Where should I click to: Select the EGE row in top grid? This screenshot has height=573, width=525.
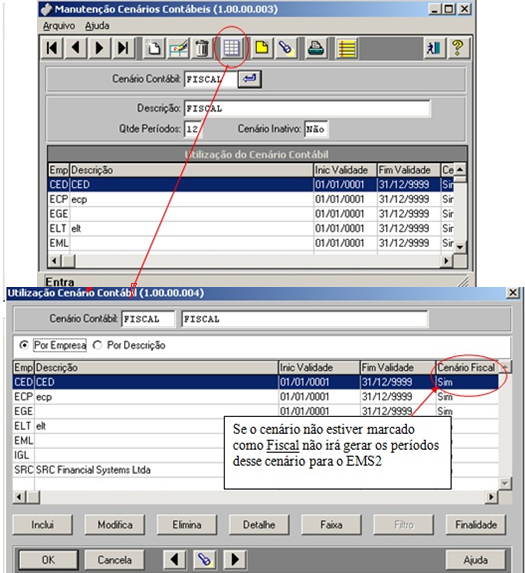point(251,214)
